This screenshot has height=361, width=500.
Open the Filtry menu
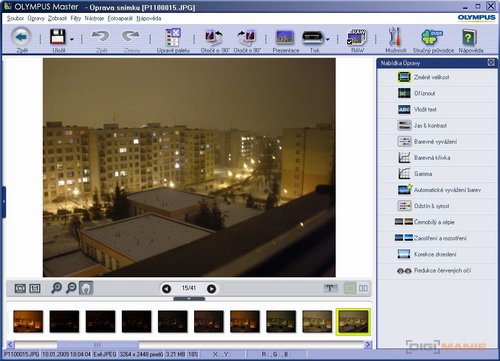pyautogui.click(x=76, y=18)
